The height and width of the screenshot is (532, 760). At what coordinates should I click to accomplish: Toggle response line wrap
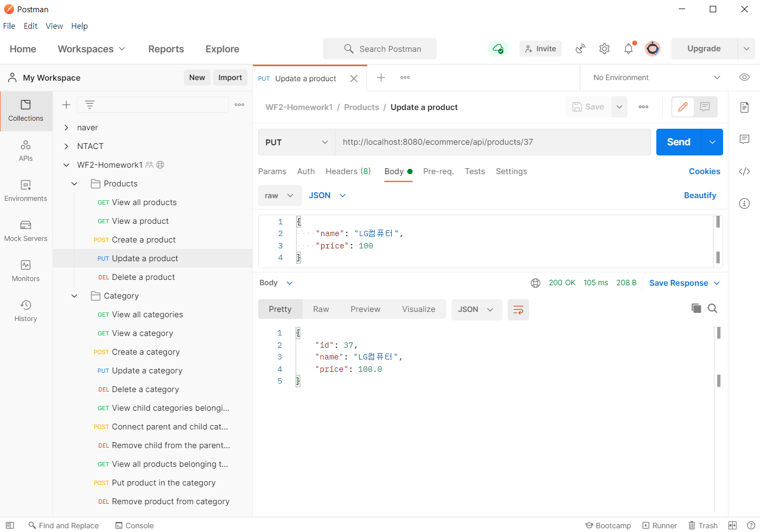[518, 310]
